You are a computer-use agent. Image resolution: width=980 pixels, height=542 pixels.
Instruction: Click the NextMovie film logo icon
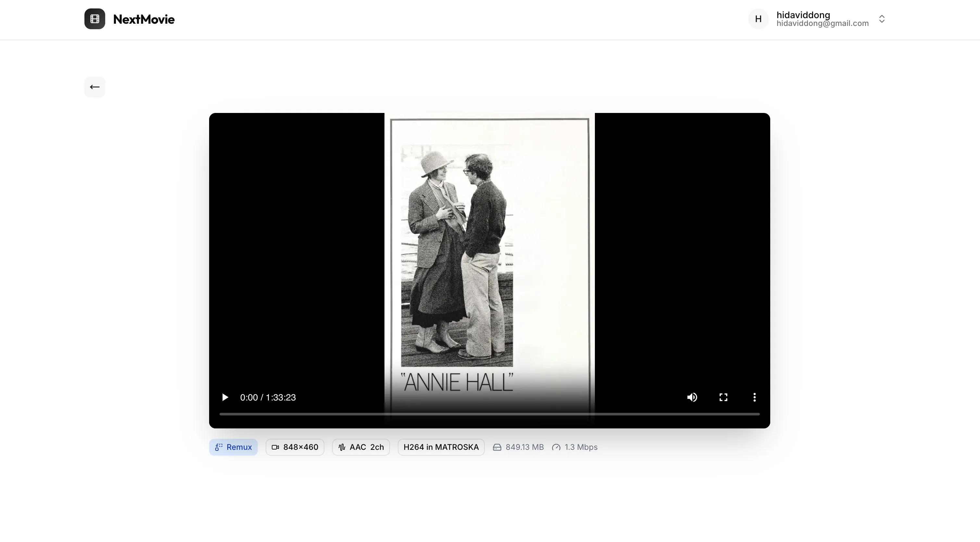coord(95,19)
